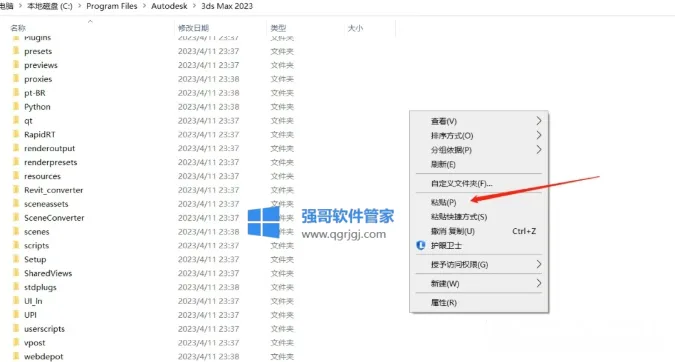Image resolution: width=675 pixels, height=362 pixels.
Task: Select the vpost folder icon
Action: tap(16, 342)
